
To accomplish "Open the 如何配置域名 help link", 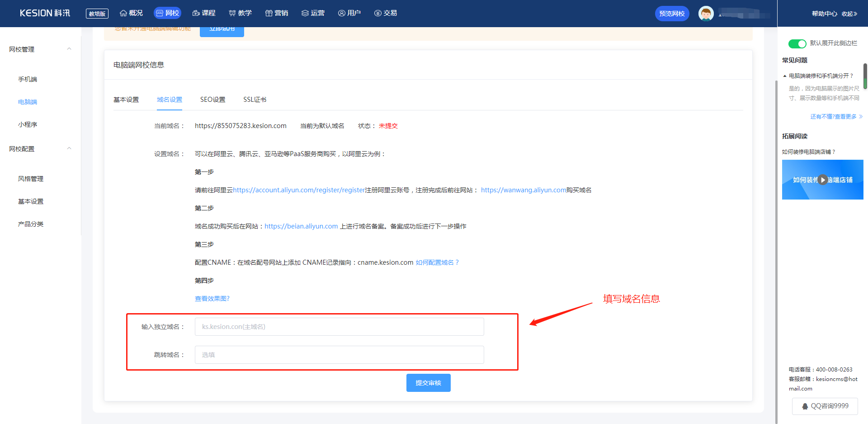I will 437,262.
